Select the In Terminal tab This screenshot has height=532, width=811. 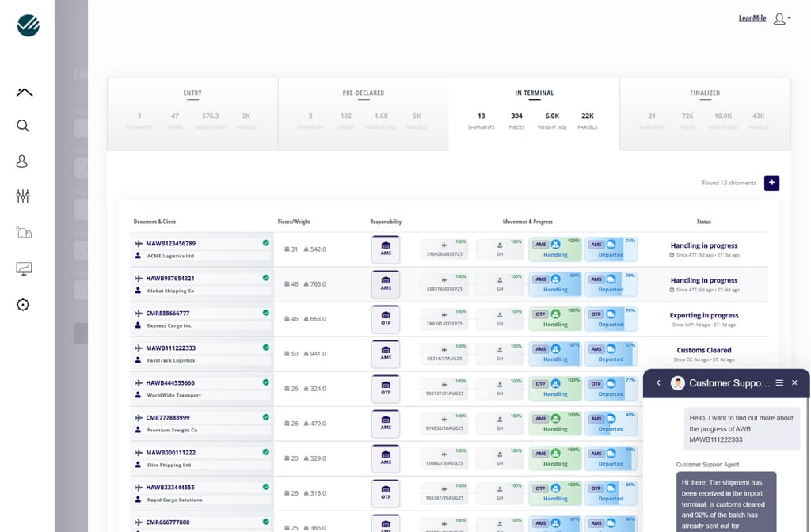535,114
